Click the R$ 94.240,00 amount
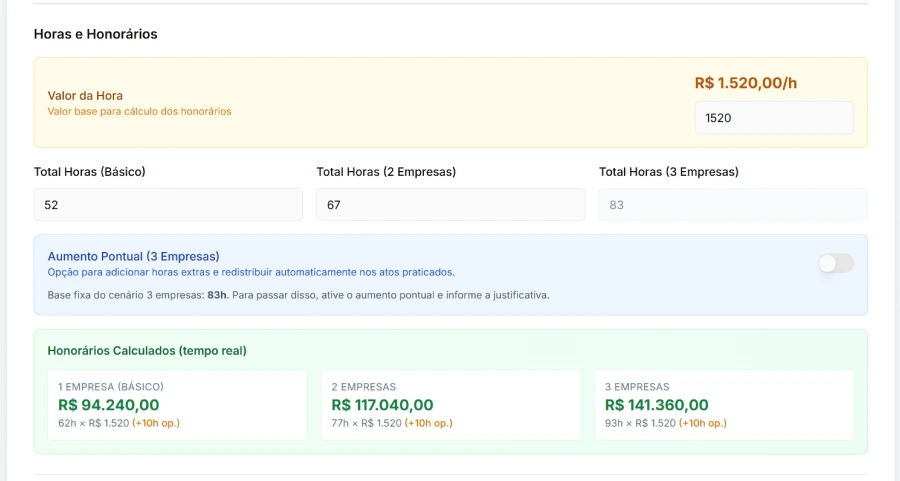The height and width of the screenshot is (481, 900). pyautogui.click(x=108, y=405)
